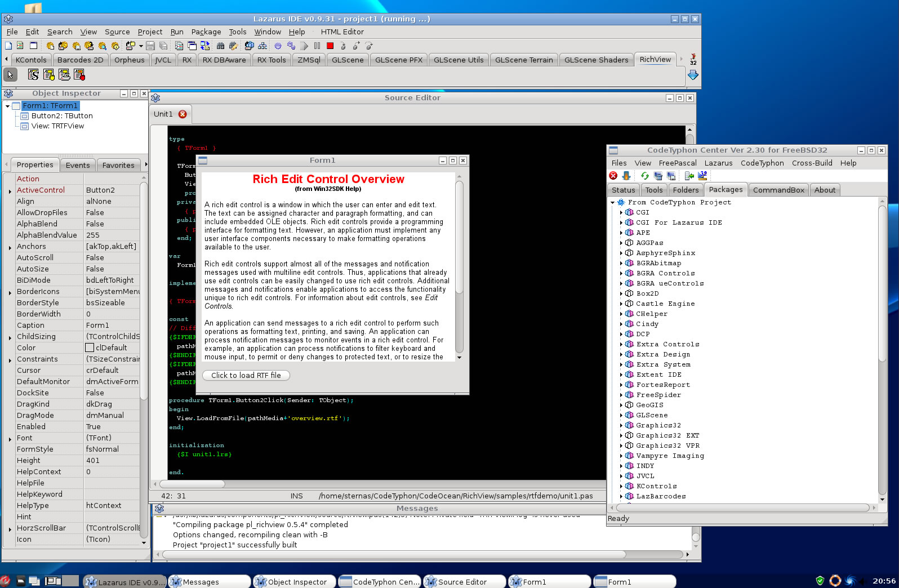Open the Run menu in Lazarus IDE

(x=177, y=32)
